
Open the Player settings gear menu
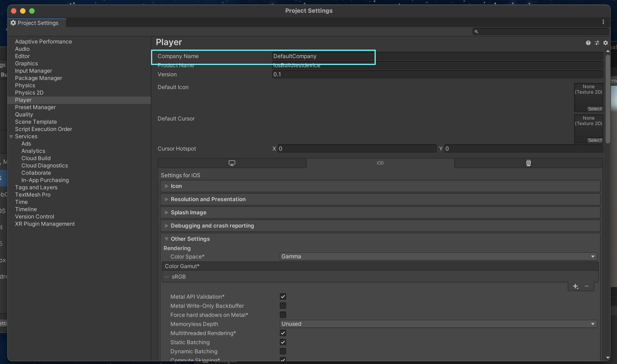605,43
